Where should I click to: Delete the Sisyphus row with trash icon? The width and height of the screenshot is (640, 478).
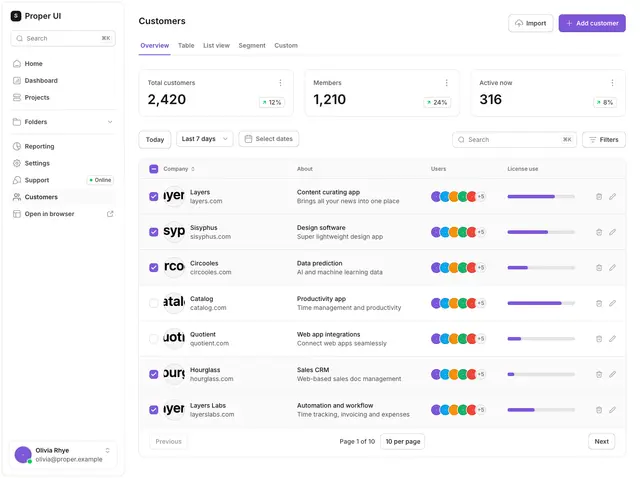[x=599, y=232]
